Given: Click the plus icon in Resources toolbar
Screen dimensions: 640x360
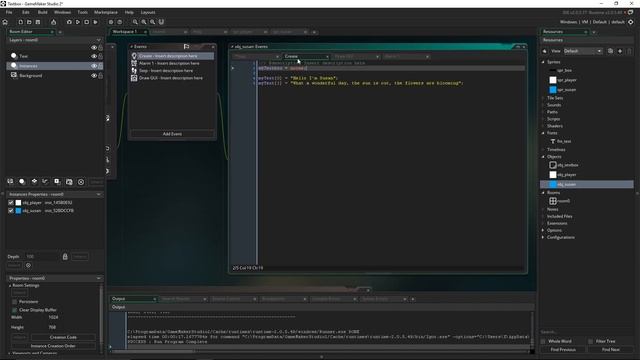Looking at the screenshot, I should (x=620, y=51).
